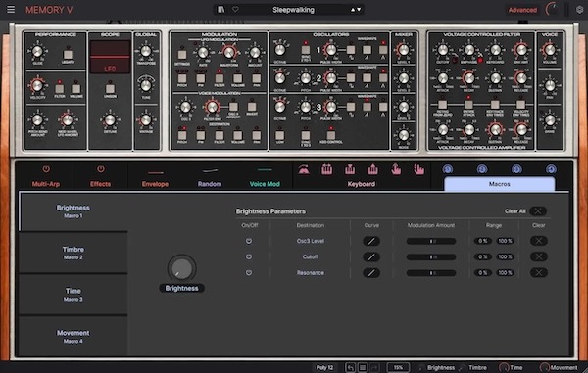
Task: Click the fourth pink keyboard icon
Action: [372, 169]
